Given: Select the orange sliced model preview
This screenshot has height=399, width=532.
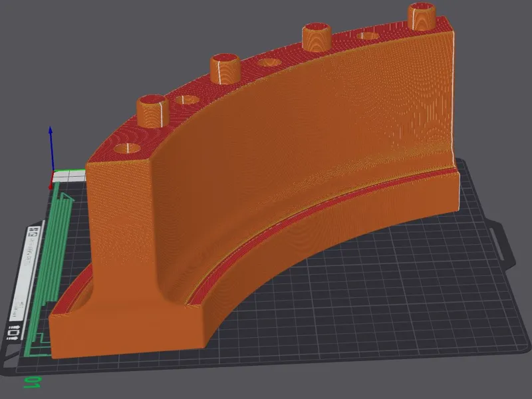Looking at the screenshot, I should point(255,180).
